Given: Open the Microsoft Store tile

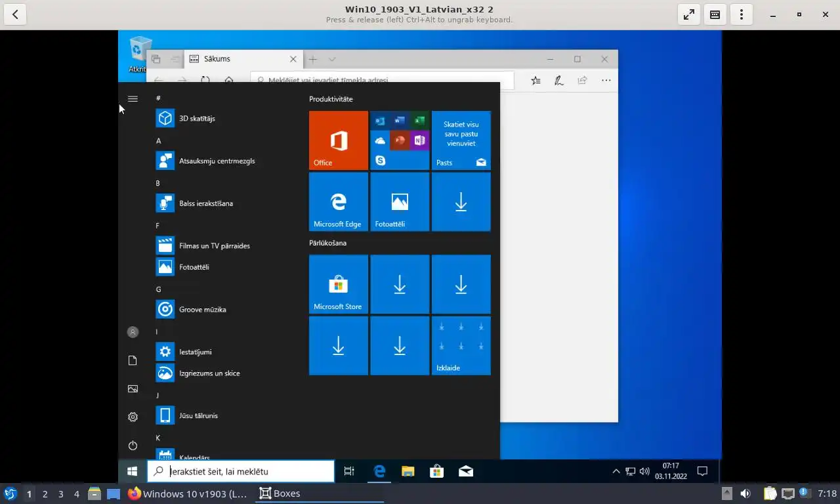Looking at the screenshot, I should point(339,284).
